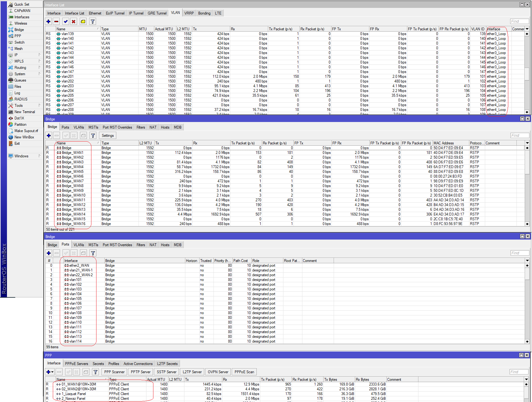Enable selected bridge port with the checkmark
The image size is (532, 402).
[x=66, y=253]
